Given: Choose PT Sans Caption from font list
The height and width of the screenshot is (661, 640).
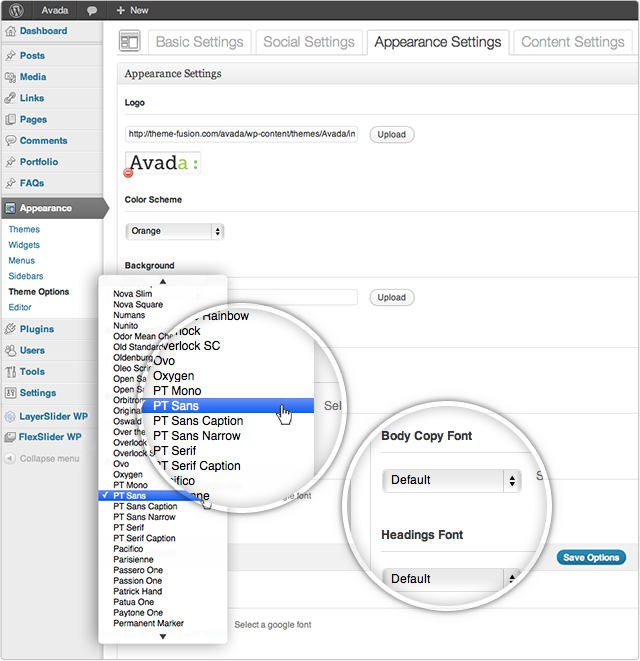Looking at the screenshot, I should tap(145, 507).
